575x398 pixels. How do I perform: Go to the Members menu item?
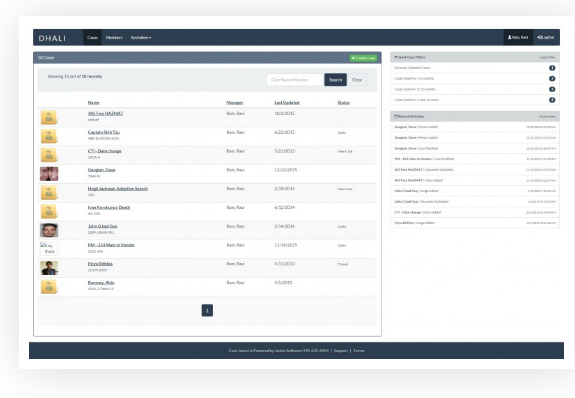tap(114, 37)
